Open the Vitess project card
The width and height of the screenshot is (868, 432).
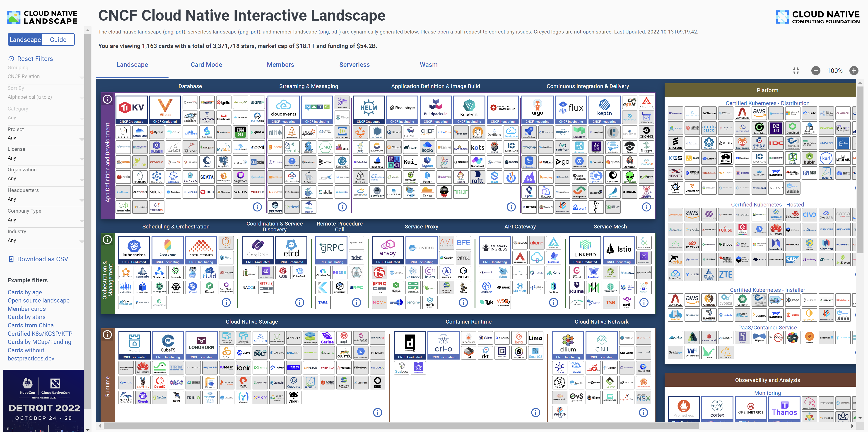tap(165, 110)
